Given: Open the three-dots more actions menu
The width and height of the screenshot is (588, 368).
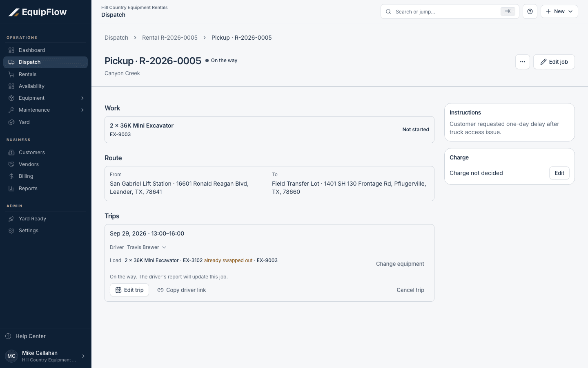Looking at the screenshot, I should click(x=523, y=62).
